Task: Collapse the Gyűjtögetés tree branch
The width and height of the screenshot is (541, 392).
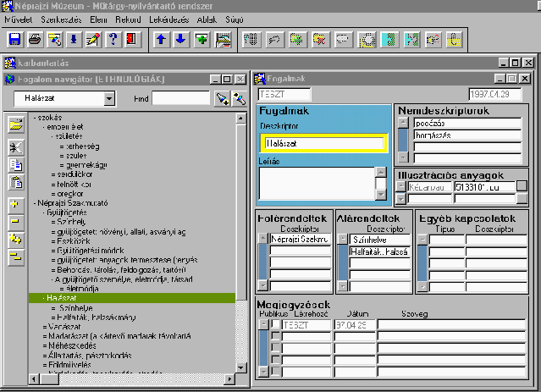Action: click(x=43, y=213)
